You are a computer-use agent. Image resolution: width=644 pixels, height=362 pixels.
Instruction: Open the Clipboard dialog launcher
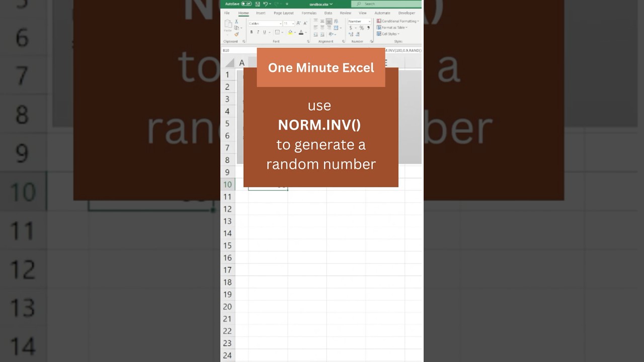244,41
